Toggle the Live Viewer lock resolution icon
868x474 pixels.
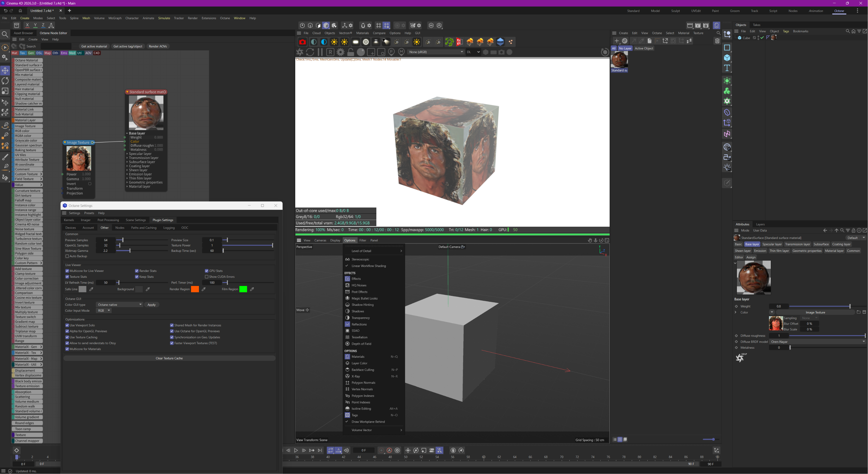(x=350, y=52)
